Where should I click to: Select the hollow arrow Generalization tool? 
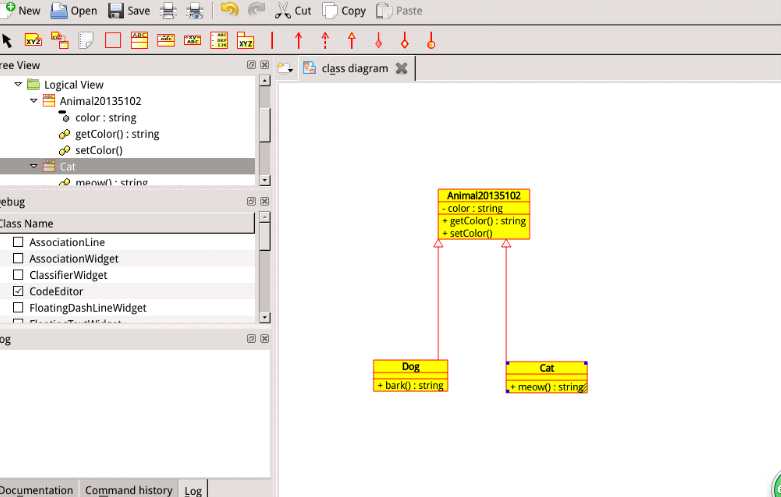(352, 40)
